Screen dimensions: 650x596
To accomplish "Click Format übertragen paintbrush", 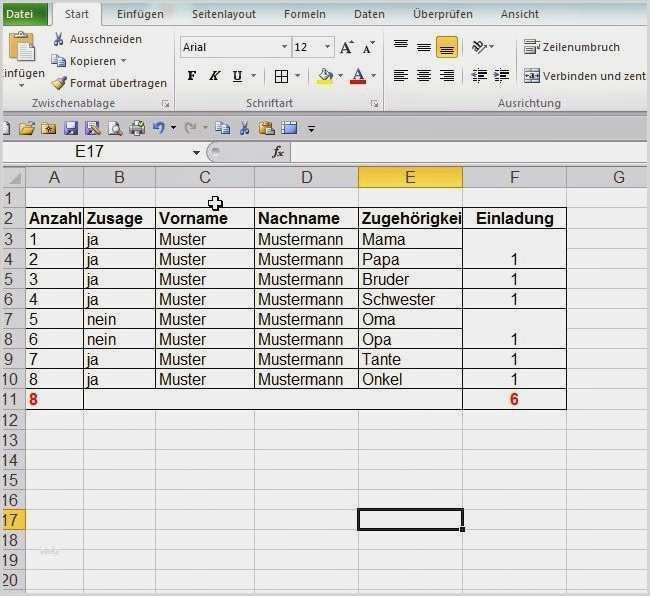I will [x=58, y=83].
